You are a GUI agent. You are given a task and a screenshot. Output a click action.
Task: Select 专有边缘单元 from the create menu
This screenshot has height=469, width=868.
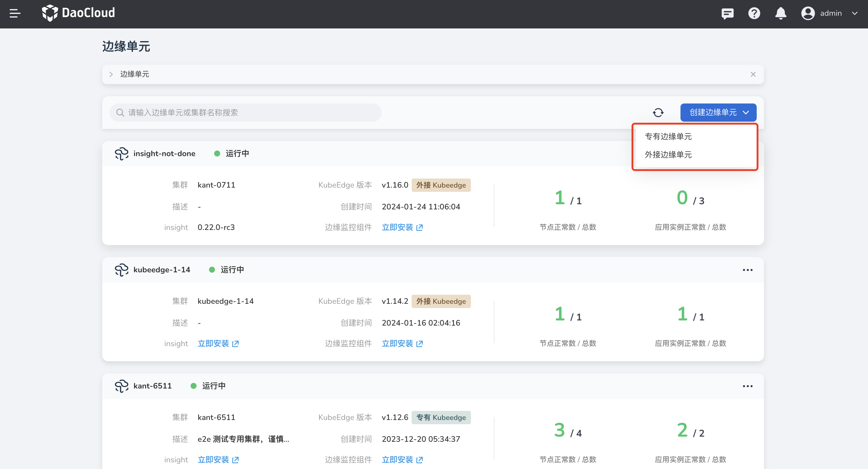click(668, 136)
